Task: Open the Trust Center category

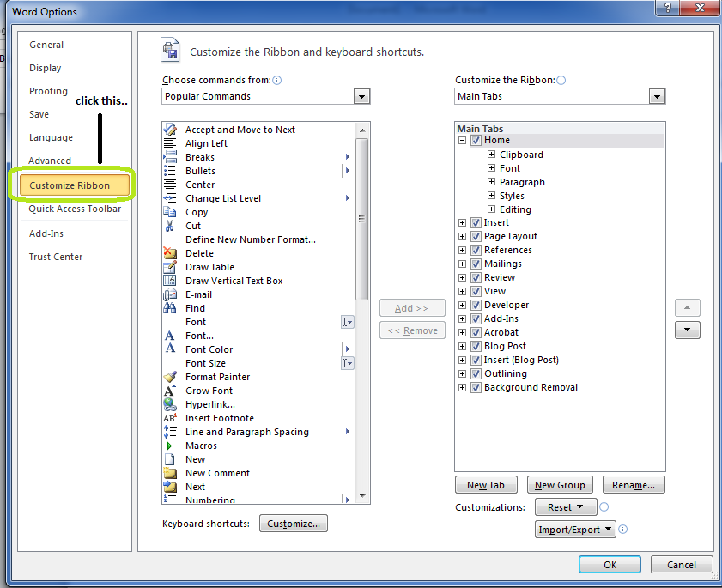Action: coord(56,257)
